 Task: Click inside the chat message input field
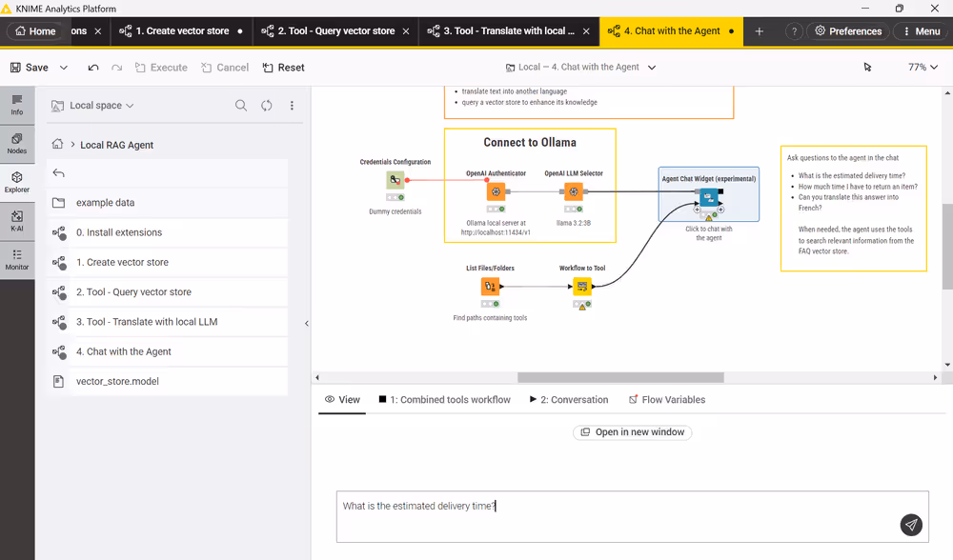coord(610,515)
